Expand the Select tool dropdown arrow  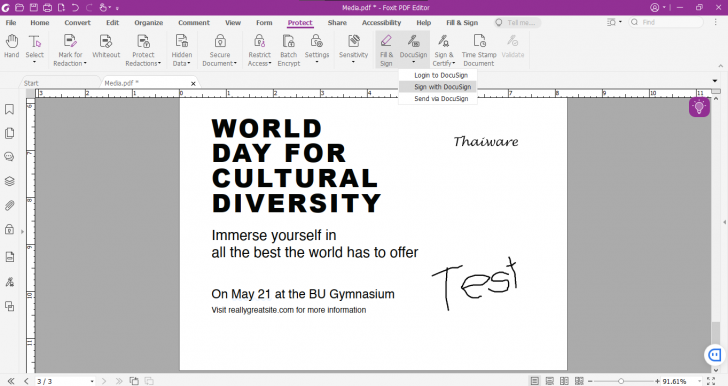(34, 62)
